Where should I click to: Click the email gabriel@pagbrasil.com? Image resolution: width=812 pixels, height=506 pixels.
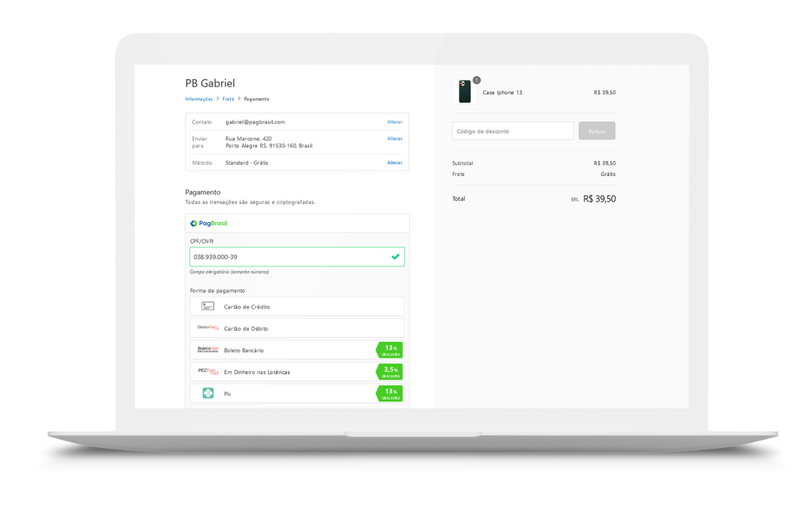(x=255, y=122)
